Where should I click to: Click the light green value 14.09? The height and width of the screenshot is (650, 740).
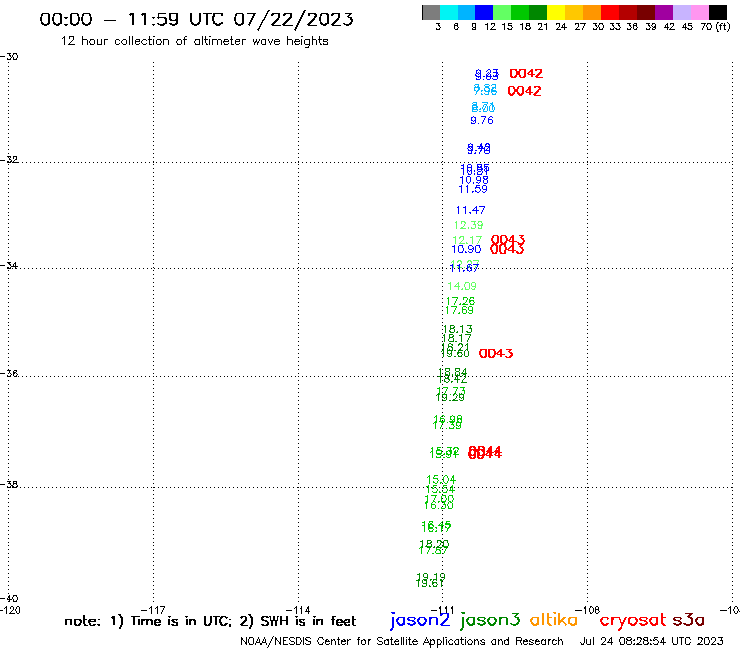(x=462, y=286)
